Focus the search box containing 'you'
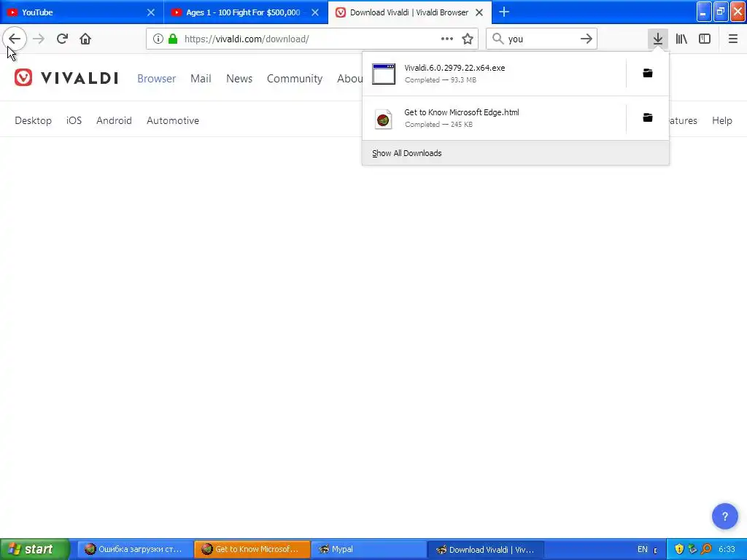747x560 pixels. click(x=541, y=39)
